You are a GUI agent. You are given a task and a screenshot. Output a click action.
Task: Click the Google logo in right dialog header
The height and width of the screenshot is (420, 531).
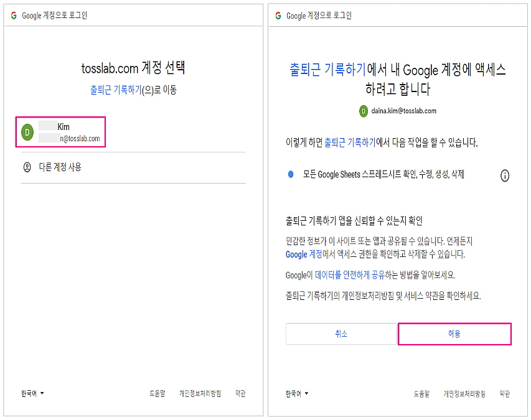click(278, 16)
